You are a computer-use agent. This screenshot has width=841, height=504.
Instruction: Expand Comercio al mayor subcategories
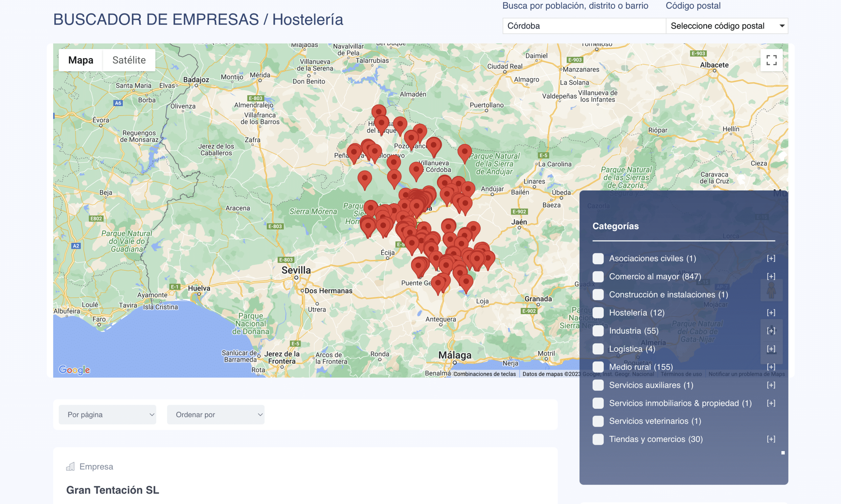pyautogui.click(x=771, y=276)
